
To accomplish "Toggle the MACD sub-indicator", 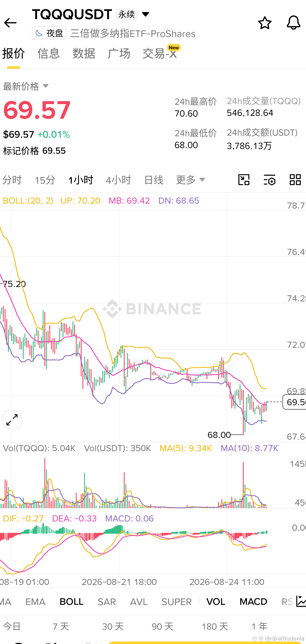I will pyautogui.click(x=253, y=602).
